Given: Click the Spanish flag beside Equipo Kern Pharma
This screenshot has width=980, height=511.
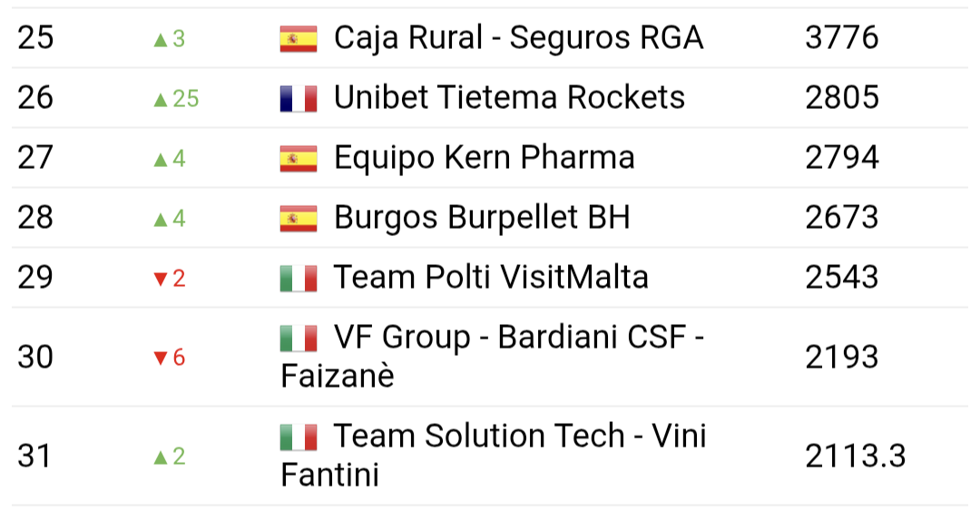Looking at the screenshot, I should point(299,159).
